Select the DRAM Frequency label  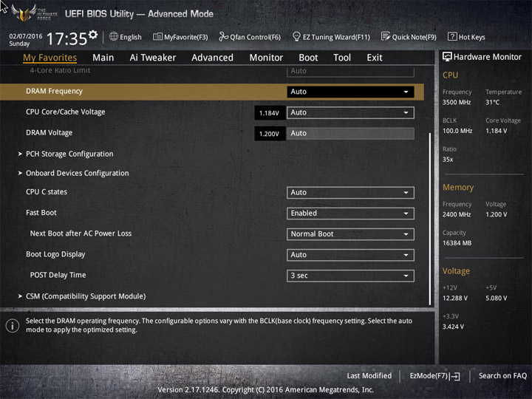tap(54, 92)
